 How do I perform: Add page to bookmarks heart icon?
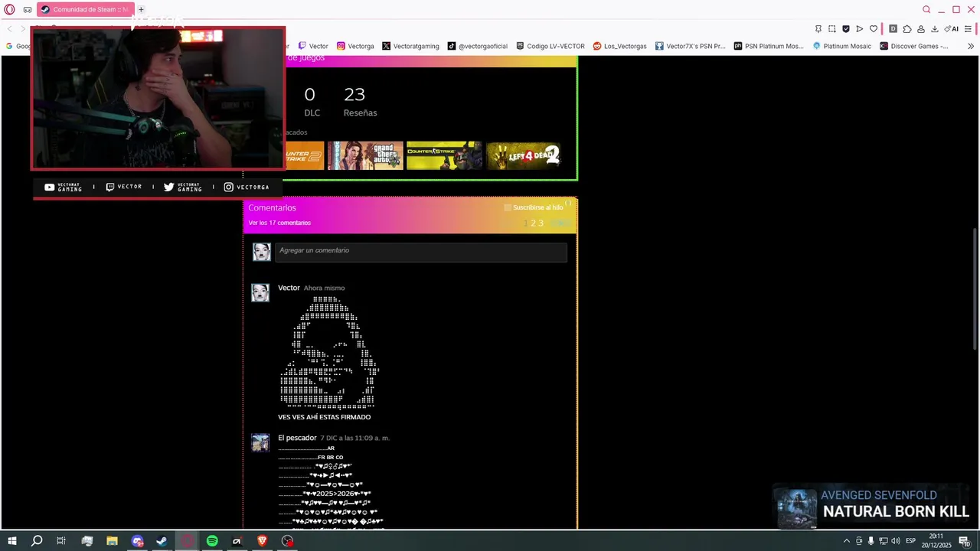point(873,29)
